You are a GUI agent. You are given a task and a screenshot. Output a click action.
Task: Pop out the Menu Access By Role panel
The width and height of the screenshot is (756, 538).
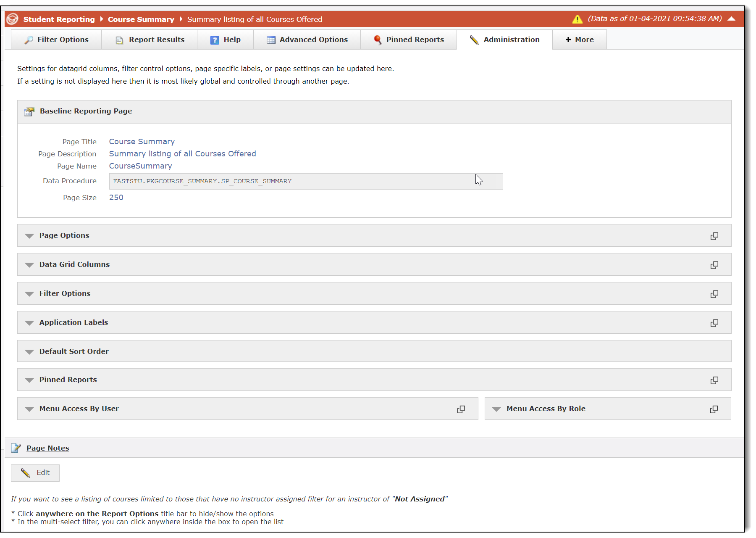pyautogui.click(x=714, y=409)
